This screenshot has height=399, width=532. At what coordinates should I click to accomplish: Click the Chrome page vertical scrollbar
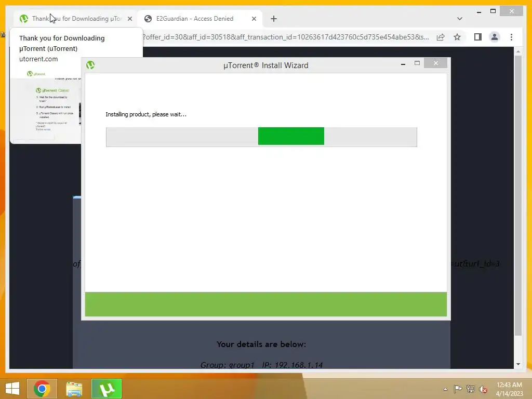click(x=518, y=195)
